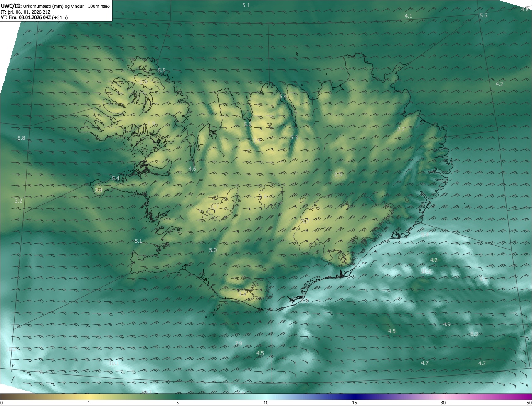This screenshot has width=532, height=406.
Task: Select the 7.9 value label on the map
Action: coord(238,343)
